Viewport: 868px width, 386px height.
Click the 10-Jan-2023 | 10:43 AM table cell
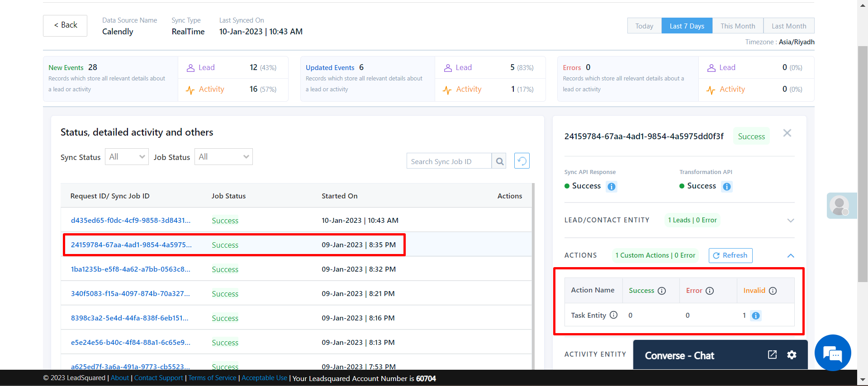[x=360, y=221]
